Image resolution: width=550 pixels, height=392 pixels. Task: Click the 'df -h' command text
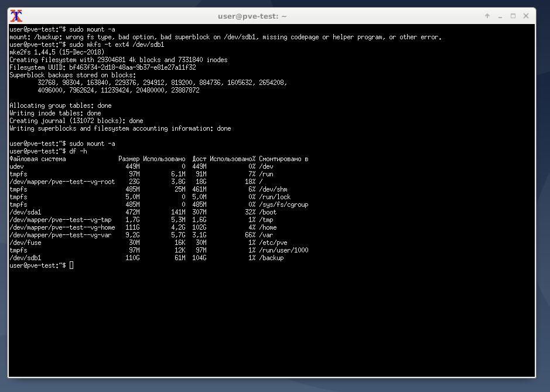pos(78,151)
